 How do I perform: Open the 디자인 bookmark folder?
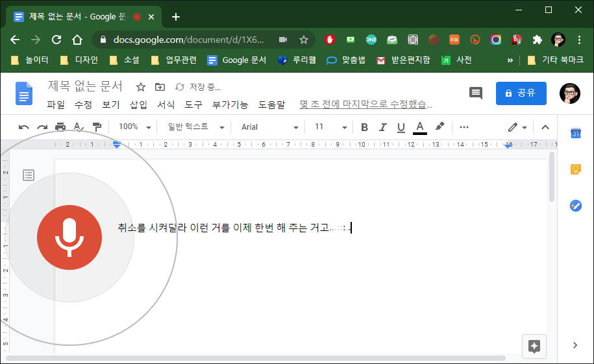(x=79, y=60)
